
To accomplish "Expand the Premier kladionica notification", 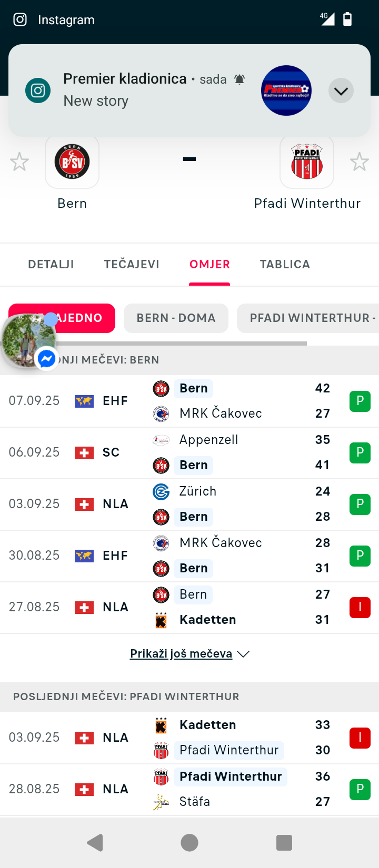I will tap(341, 91).
